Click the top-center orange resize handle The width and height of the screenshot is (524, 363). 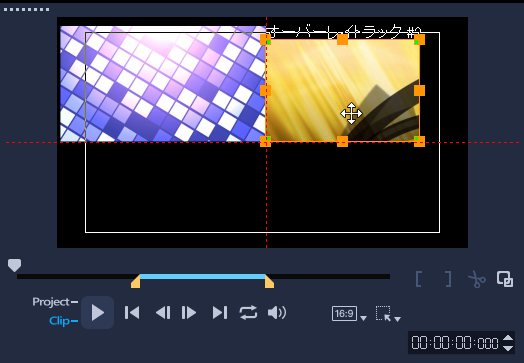342,40
